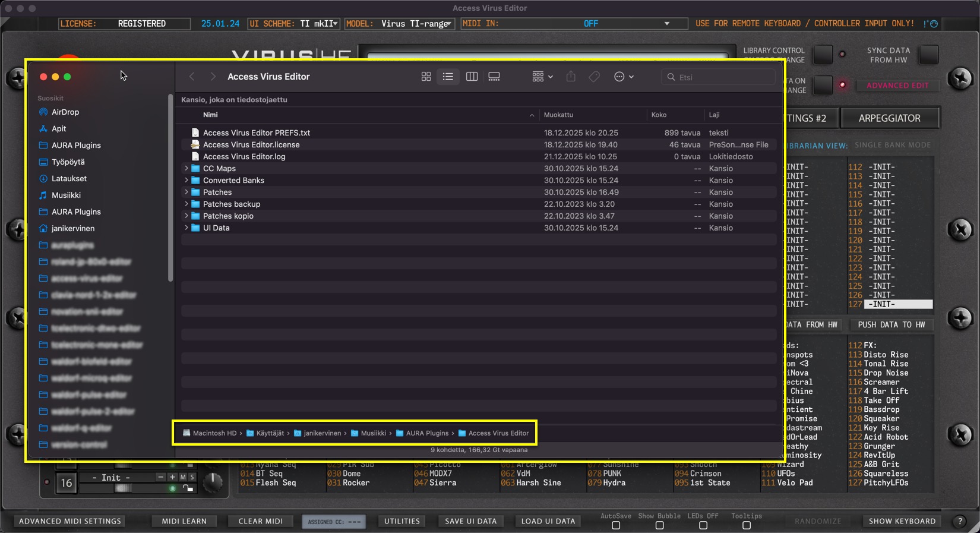The image size is (980, 533).
Task: Open the MIDI IN dropdown
Action: point(666,24)
